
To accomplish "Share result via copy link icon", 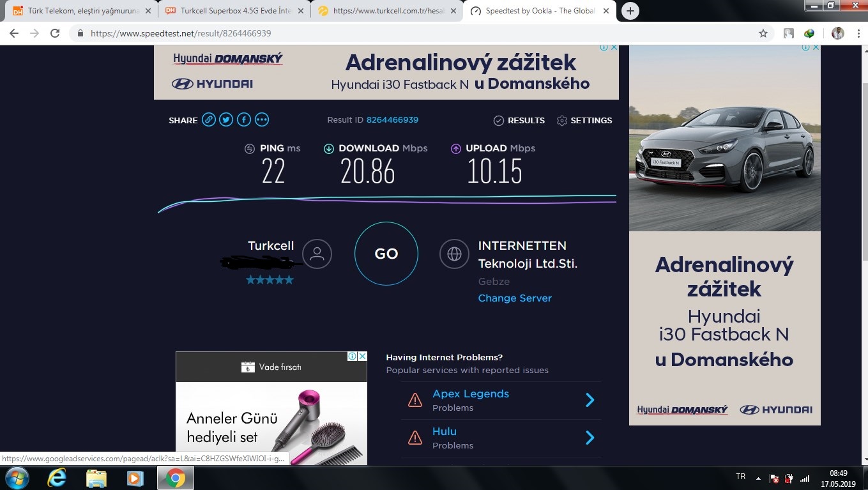I will (x=209, y=119).
